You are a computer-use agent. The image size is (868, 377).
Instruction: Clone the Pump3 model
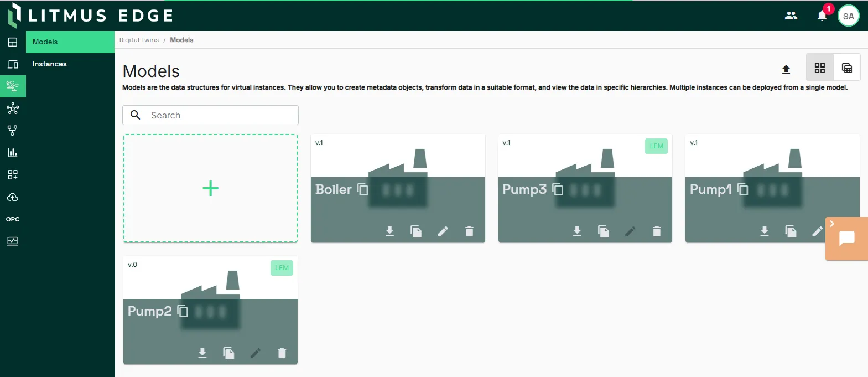coord(604,231)
